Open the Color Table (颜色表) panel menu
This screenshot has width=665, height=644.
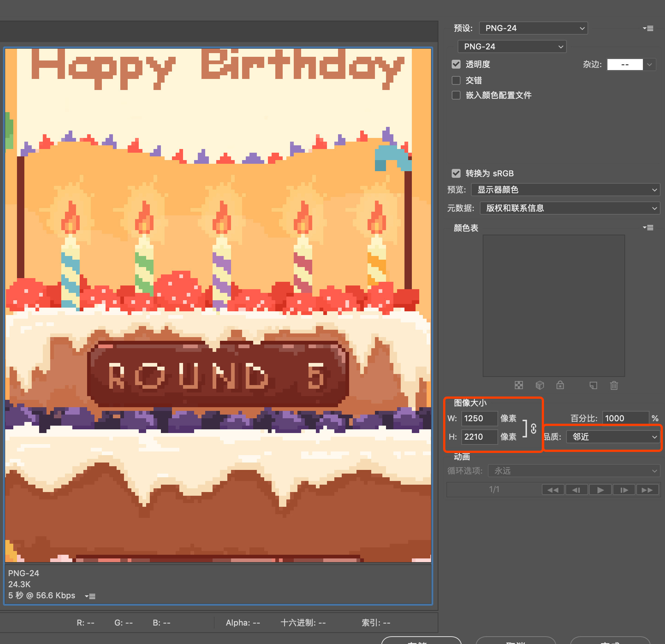tap(648, 228)
